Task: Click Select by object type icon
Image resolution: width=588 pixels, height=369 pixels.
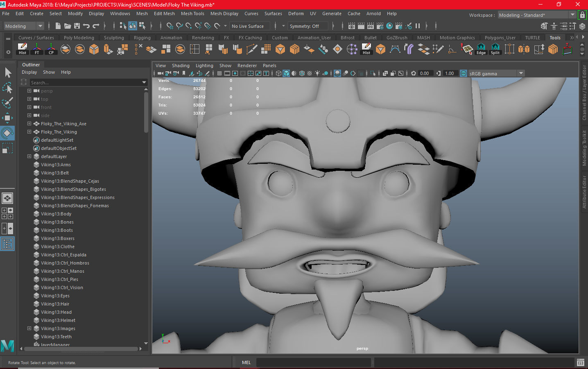Action: tap(133, 26)
